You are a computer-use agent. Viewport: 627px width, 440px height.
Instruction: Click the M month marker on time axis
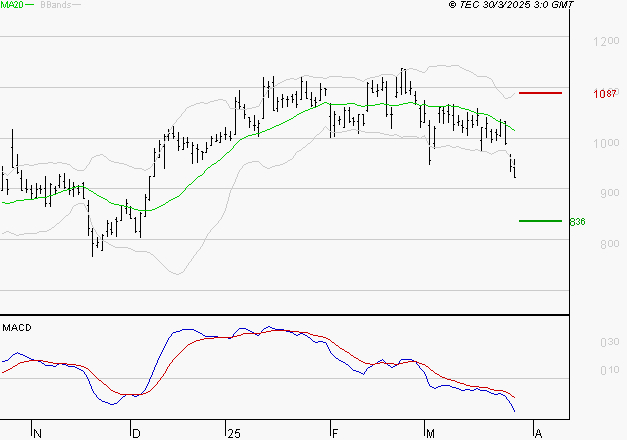click(x=430, y=434)
